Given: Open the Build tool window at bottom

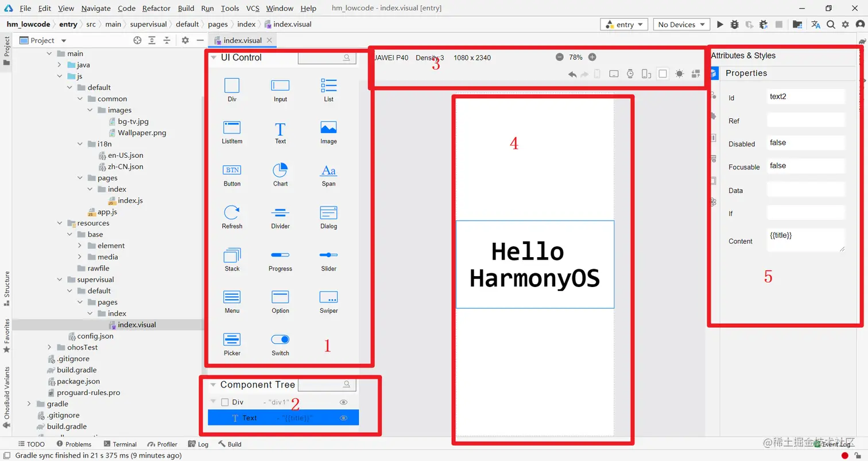Looking at the screenshot, I should point(230,444).
